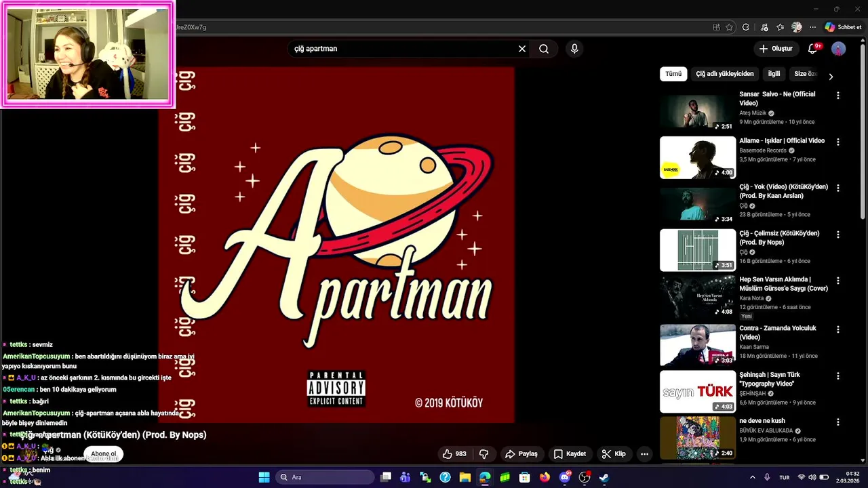Open Firefox from the taskbar
Screen dimensions: 868x488
(x=545, y=477)
